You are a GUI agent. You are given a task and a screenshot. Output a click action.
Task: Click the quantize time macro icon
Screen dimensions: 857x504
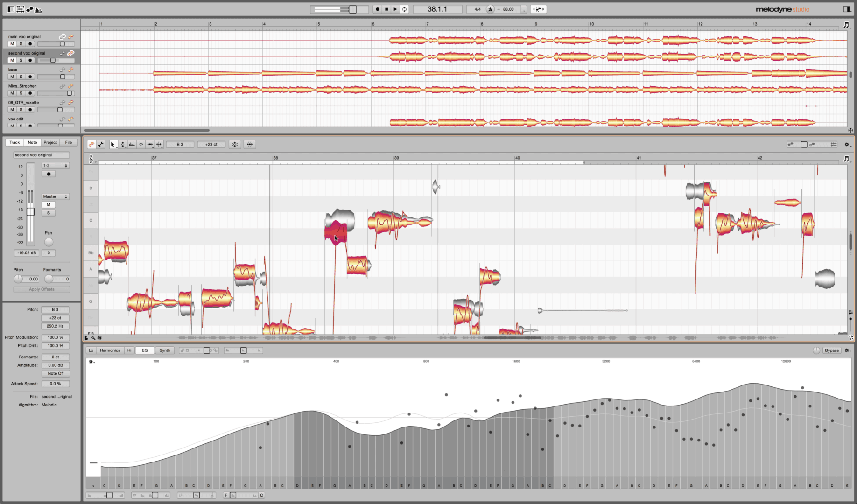tap(250, 145)
